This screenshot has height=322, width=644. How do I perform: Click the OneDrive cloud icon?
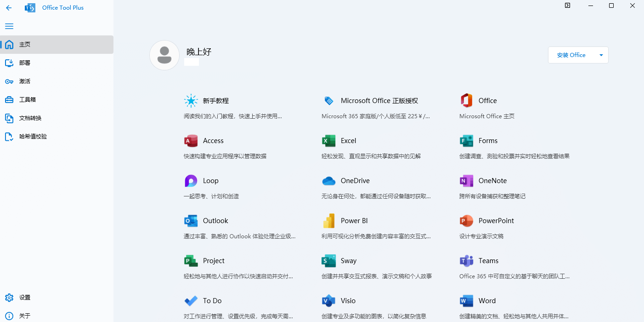coord(328,181)
